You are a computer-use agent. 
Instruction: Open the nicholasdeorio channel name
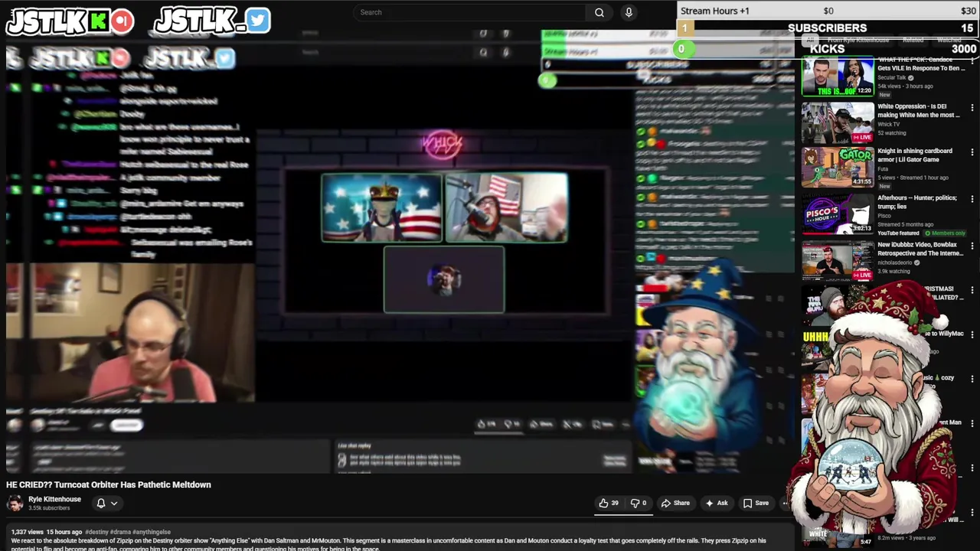[x=895, y=262]
